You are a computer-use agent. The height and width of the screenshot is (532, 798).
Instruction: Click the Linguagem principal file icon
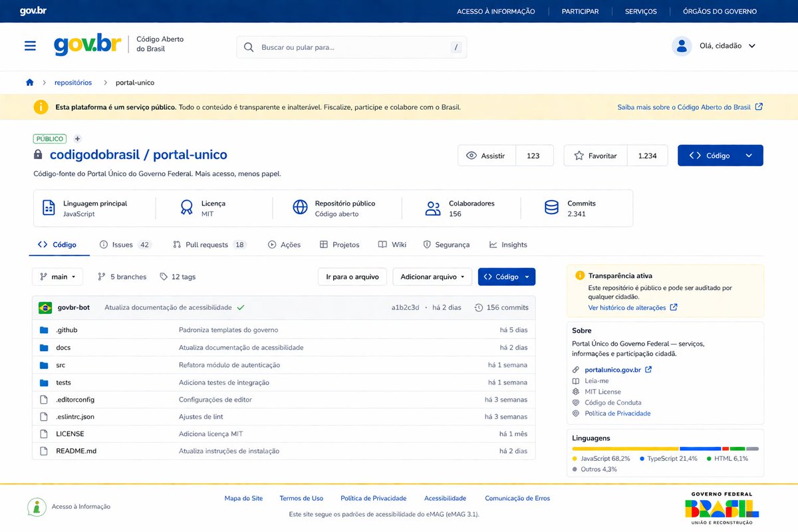point(49,207)
